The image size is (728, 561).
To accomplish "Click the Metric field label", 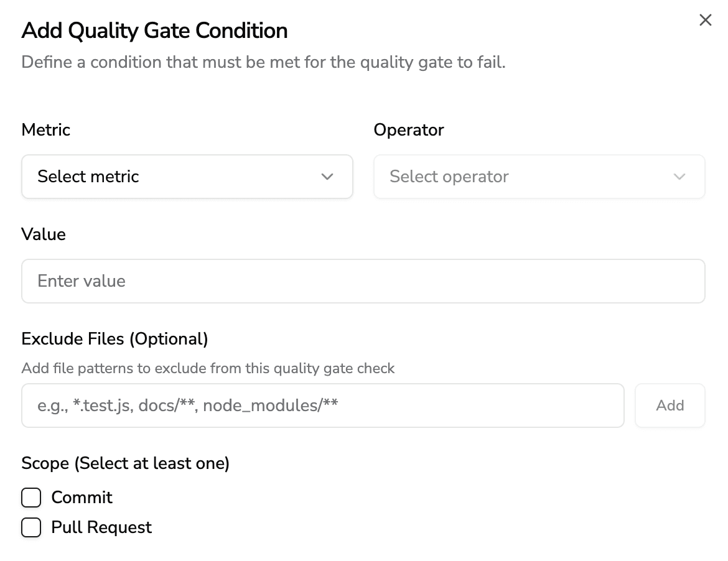I will (x=45, y=130).
